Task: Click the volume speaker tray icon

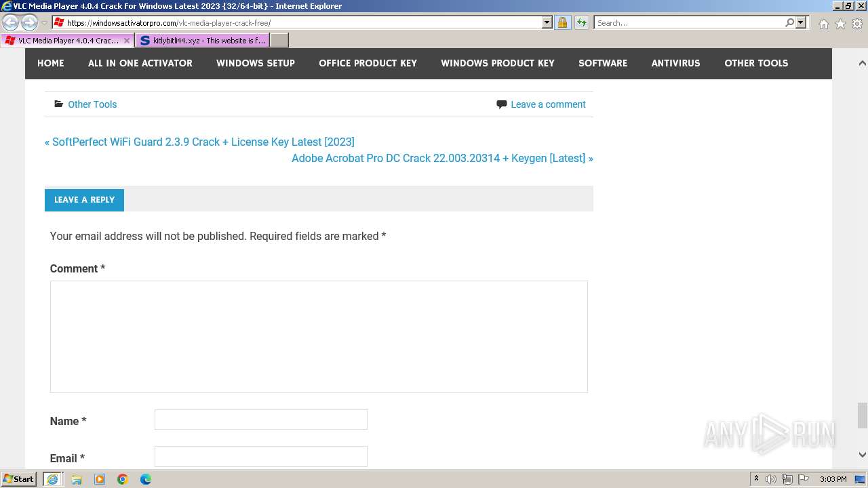Action: pos(771,479)
